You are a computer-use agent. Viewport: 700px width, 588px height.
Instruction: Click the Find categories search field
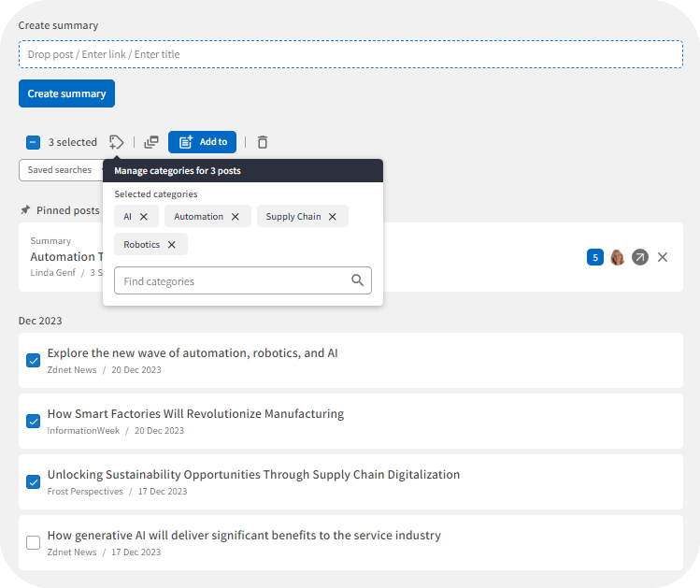click(243, 280)
